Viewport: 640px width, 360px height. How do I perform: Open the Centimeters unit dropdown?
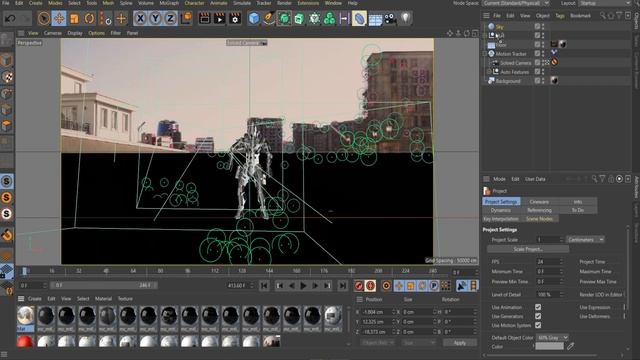click(585, 240)
